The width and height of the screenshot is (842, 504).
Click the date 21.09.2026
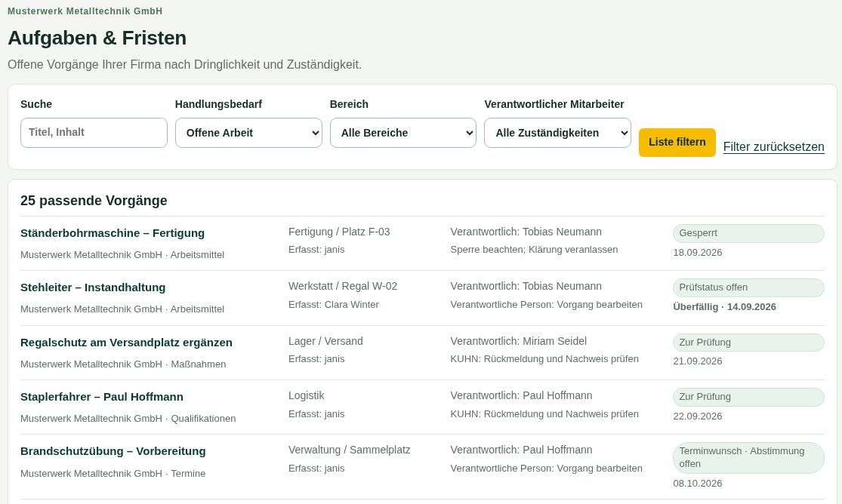(698, 361)
